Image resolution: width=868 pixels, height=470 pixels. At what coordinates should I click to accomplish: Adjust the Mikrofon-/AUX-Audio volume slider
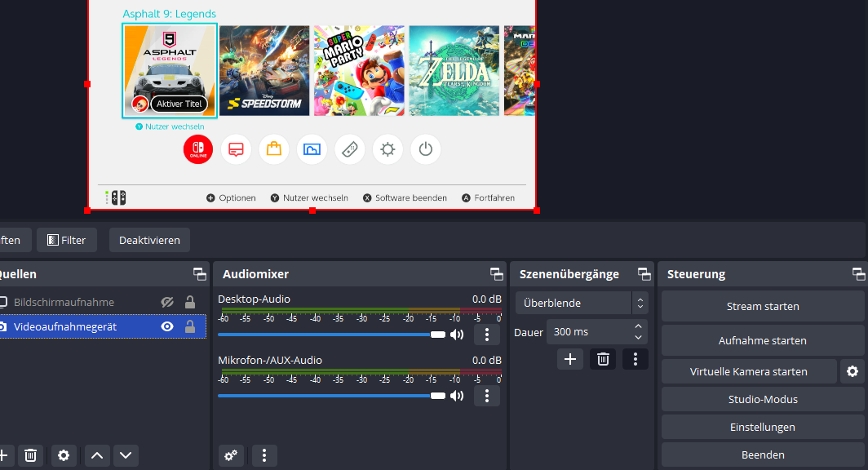[x=331, y=396]
